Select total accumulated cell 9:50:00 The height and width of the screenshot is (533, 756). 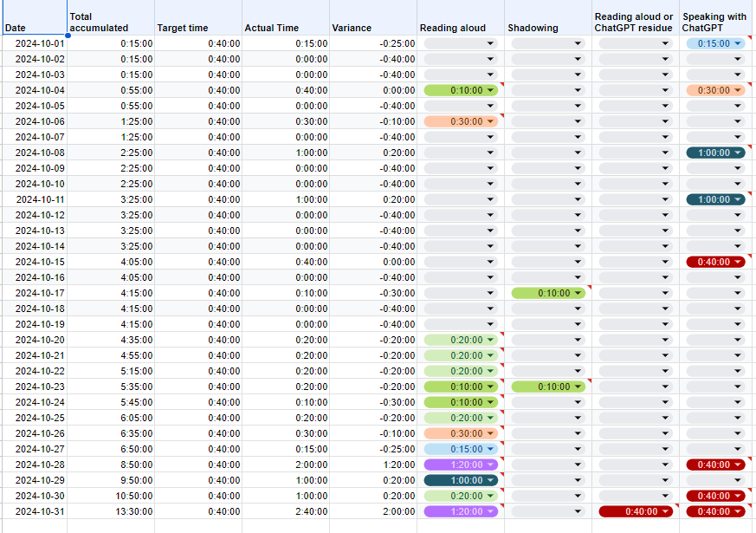(111, 480)
